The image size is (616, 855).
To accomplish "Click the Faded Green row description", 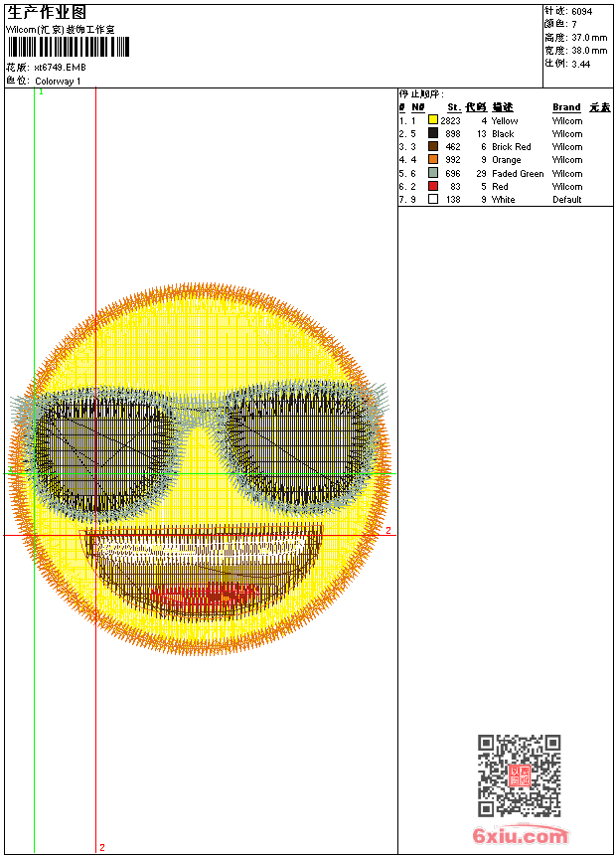I will (518, 173).
